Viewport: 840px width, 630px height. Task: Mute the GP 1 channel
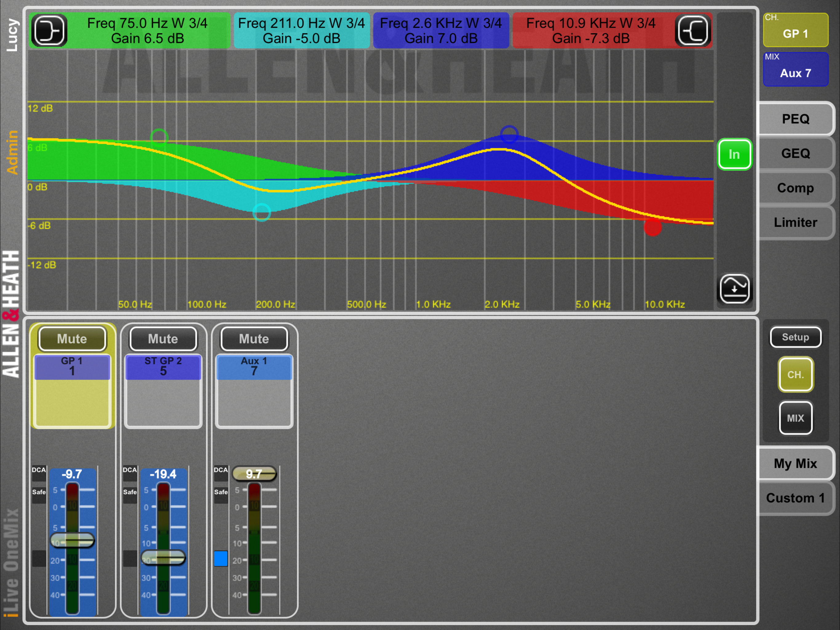coord(72,339)
